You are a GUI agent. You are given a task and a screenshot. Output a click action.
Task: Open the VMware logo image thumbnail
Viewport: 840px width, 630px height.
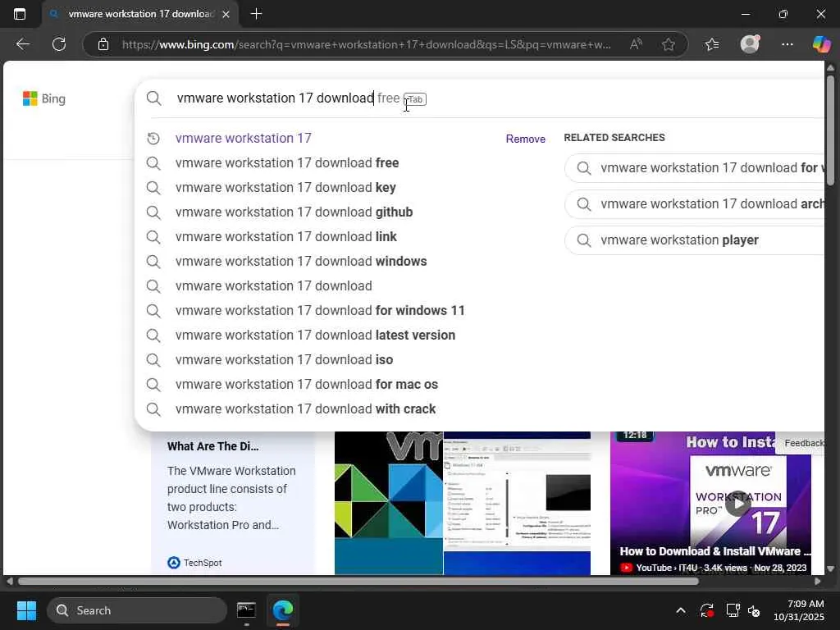[389, 503]
